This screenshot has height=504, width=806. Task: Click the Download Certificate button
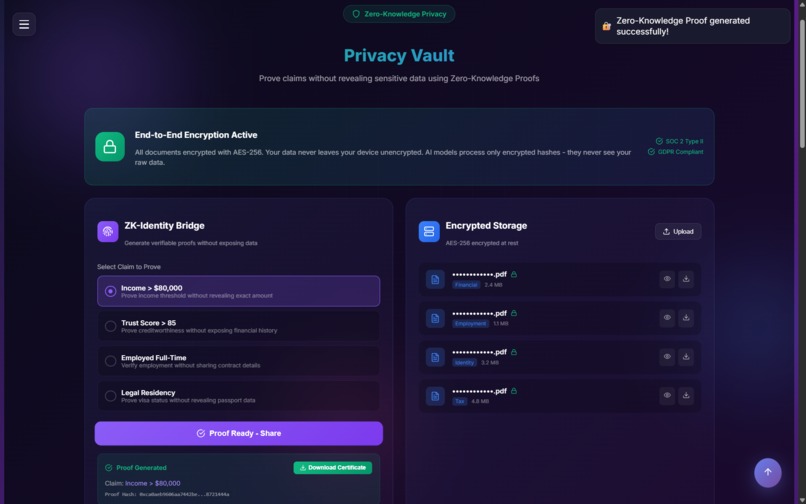333,467
